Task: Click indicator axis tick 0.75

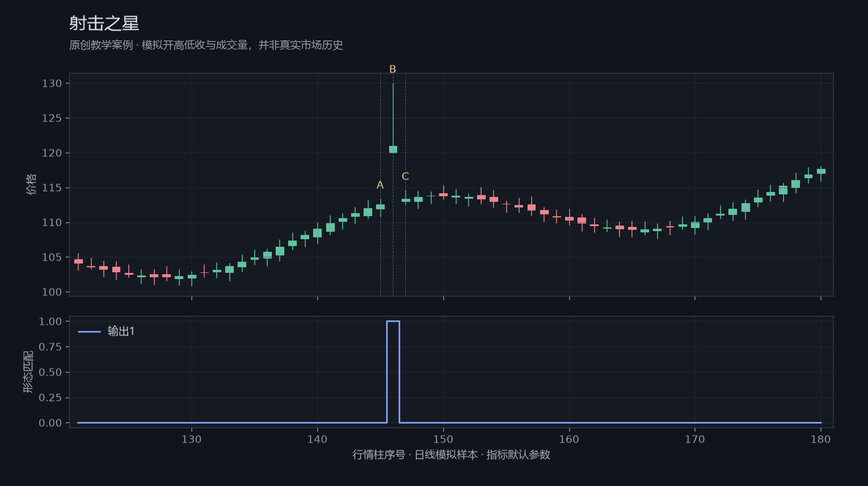Action: tap(51, 347)
